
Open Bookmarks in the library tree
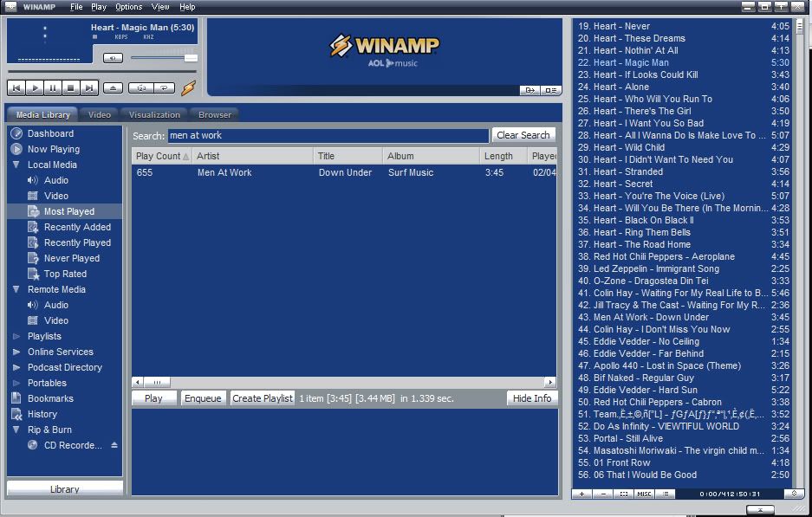click(50, 398)
